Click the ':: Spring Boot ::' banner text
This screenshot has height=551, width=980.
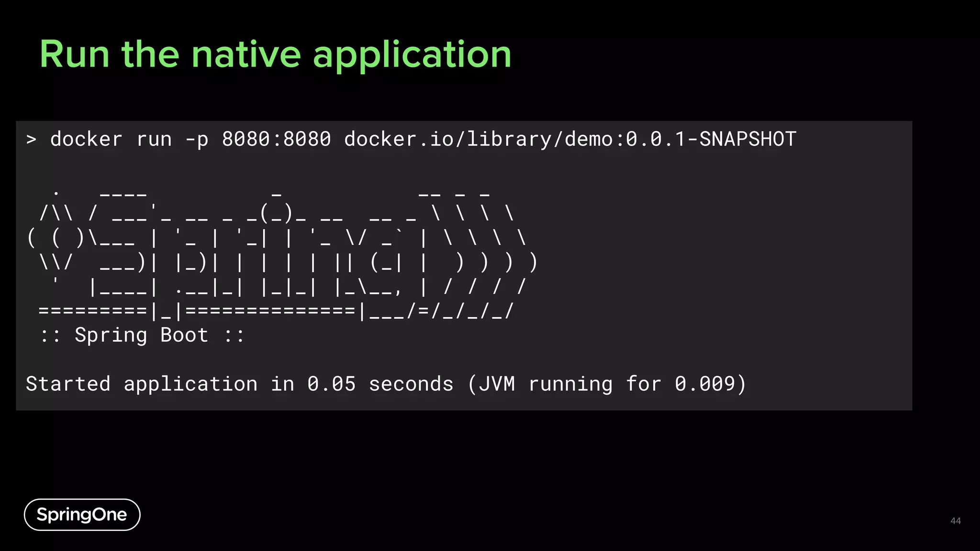pyautogui.click(x=142, y=335)
